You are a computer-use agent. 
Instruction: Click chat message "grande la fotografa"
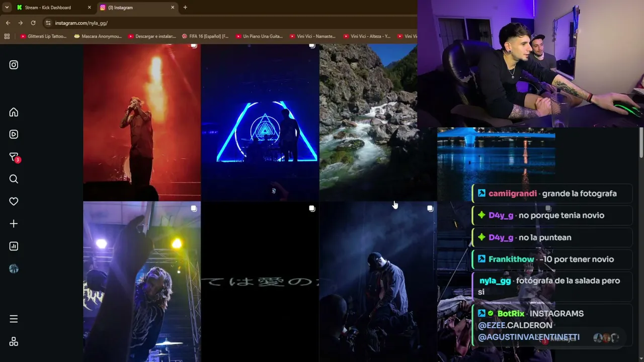click(x=580, y=194)
